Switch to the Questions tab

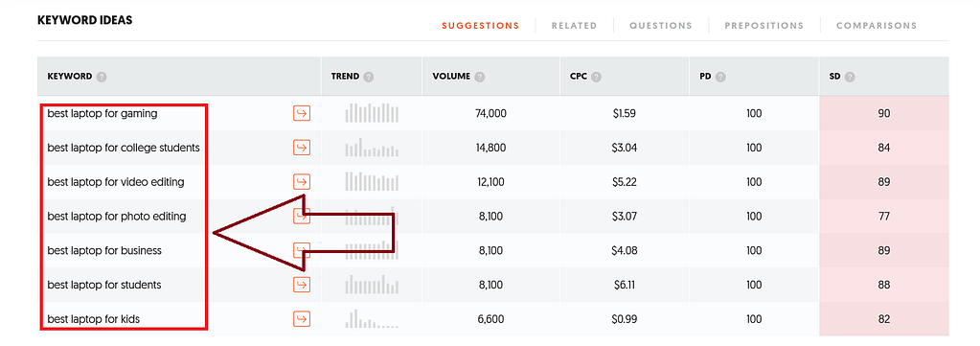point(661,26)
